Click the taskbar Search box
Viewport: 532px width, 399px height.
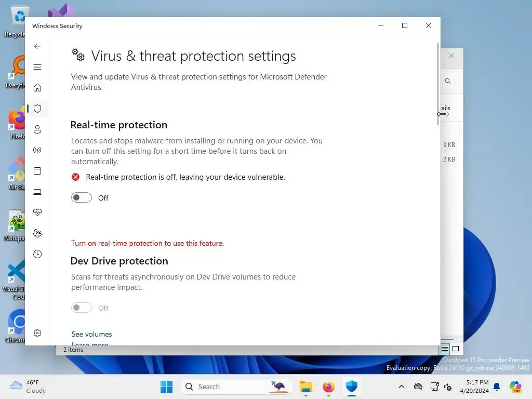[x=236, y=387]
